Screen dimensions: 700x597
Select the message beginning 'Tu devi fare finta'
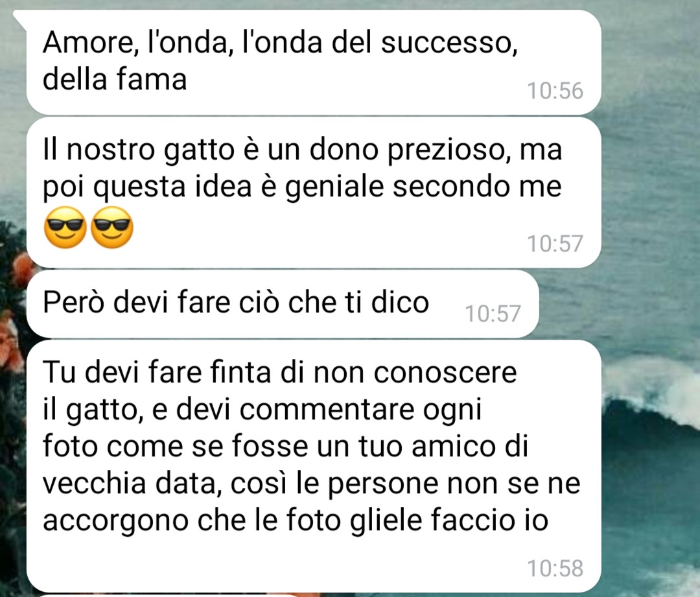point(314,466)
